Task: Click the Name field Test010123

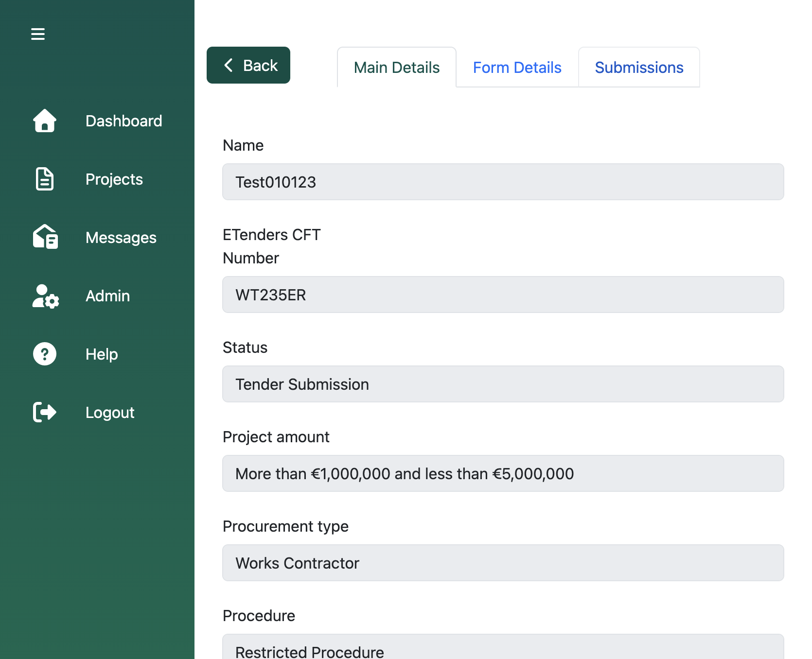Action: pos(503,182)
